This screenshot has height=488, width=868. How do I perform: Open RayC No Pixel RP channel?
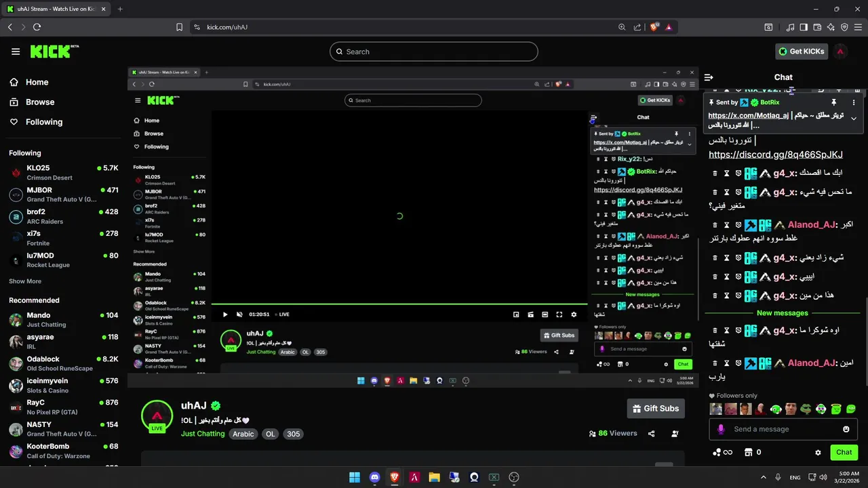(x=64, y=407)
